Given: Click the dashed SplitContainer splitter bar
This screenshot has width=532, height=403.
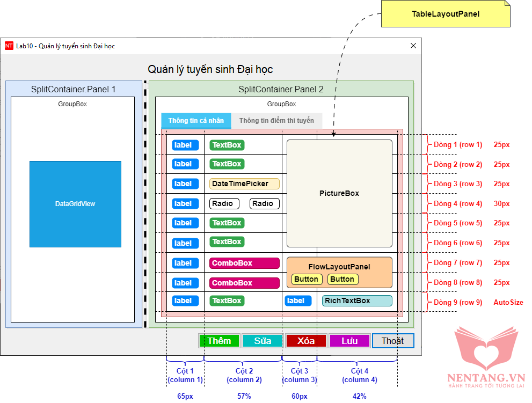Looking at the screenshot, I should click(x=145, y=204).
